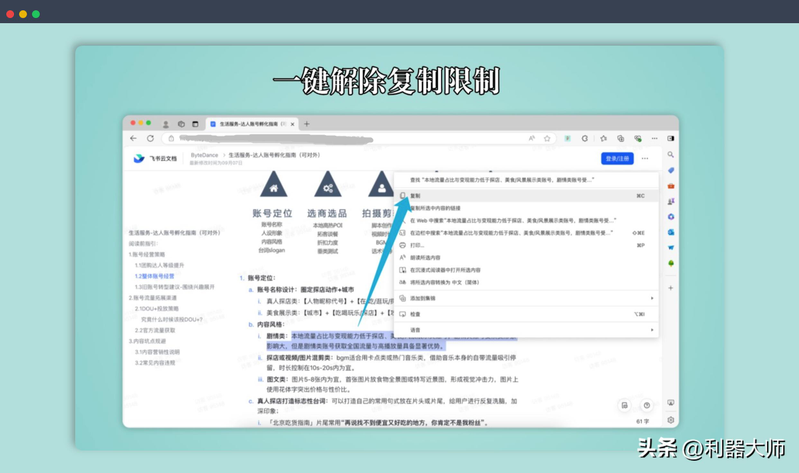The width and height of the screenshot is (799, 473).
Task: Choose translate selection to 中文 (简体)
Action: pos(526,282)
